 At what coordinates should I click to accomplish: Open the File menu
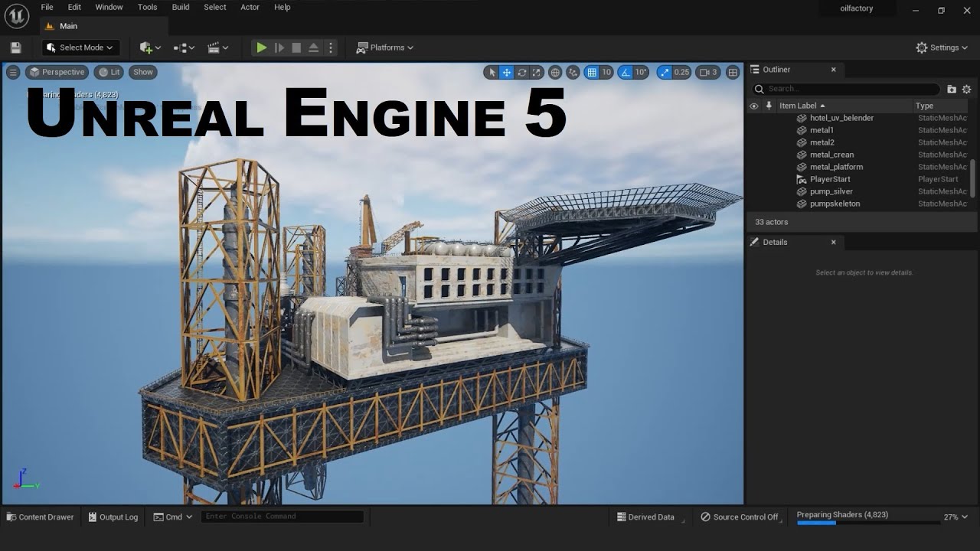click(47, 7)
